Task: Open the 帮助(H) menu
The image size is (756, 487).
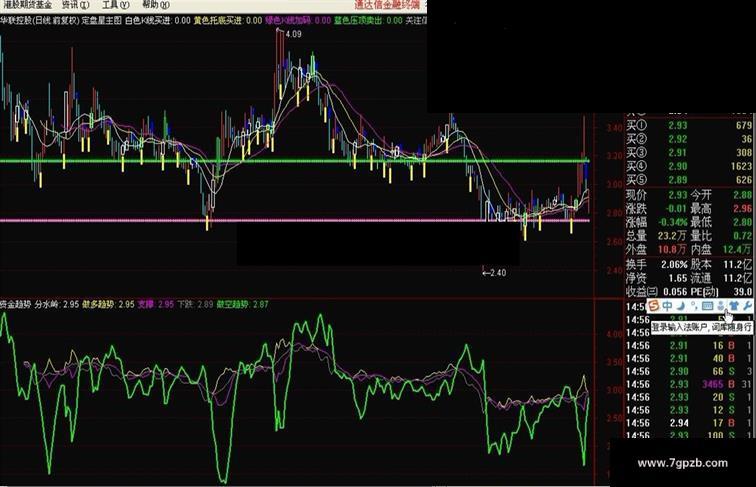Action: (x=156, y=5)
